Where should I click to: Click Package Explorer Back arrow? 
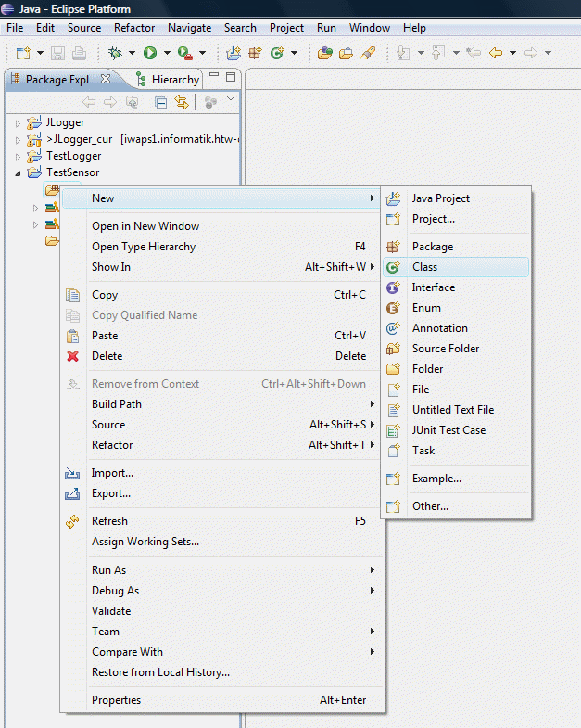(89, 102)
